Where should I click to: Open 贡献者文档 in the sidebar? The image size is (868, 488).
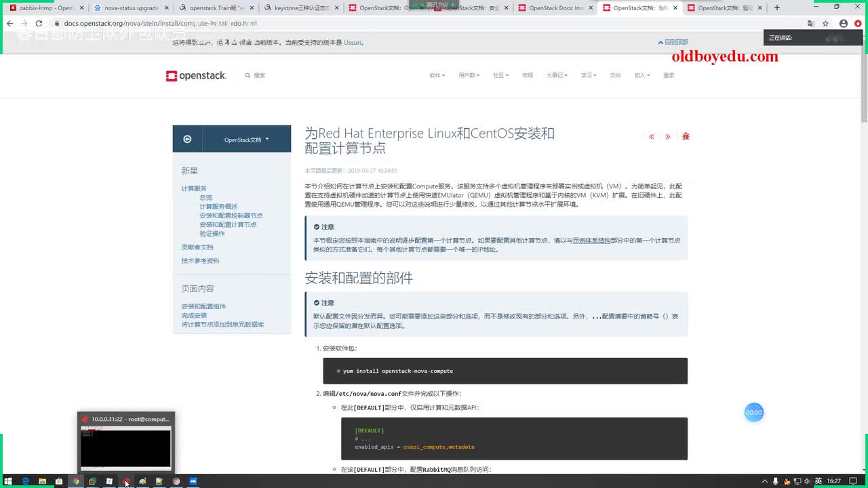197,247
